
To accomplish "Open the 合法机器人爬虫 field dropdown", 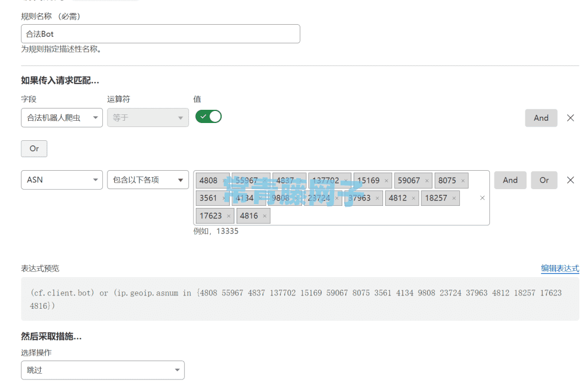I will pos(62,118).
